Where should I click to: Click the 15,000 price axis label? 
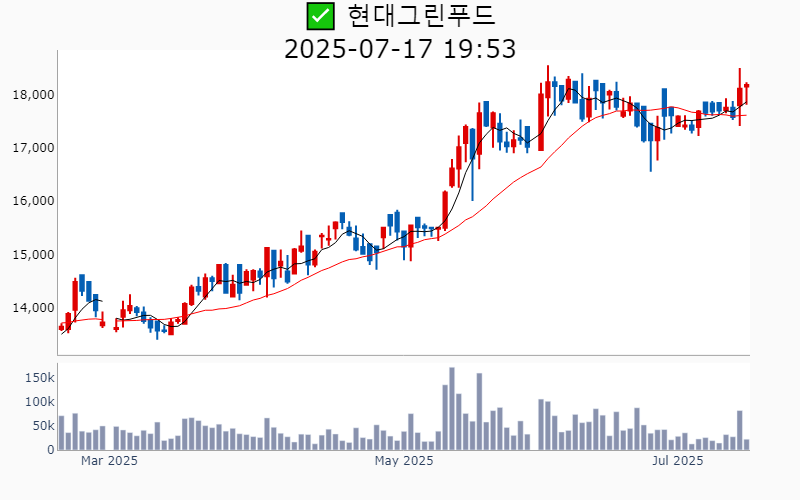[x=34, y=255]
